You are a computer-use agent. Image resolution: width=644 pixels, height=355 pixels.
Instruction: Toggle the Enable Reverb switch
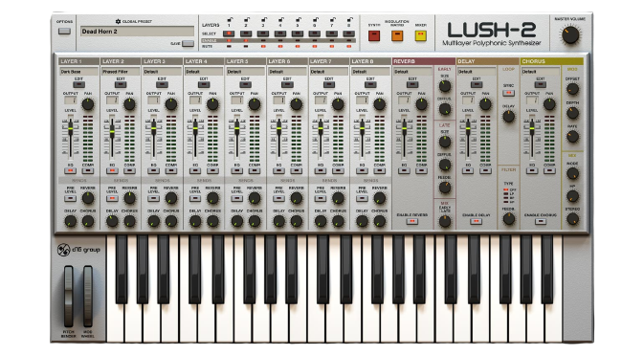point(411,221)
